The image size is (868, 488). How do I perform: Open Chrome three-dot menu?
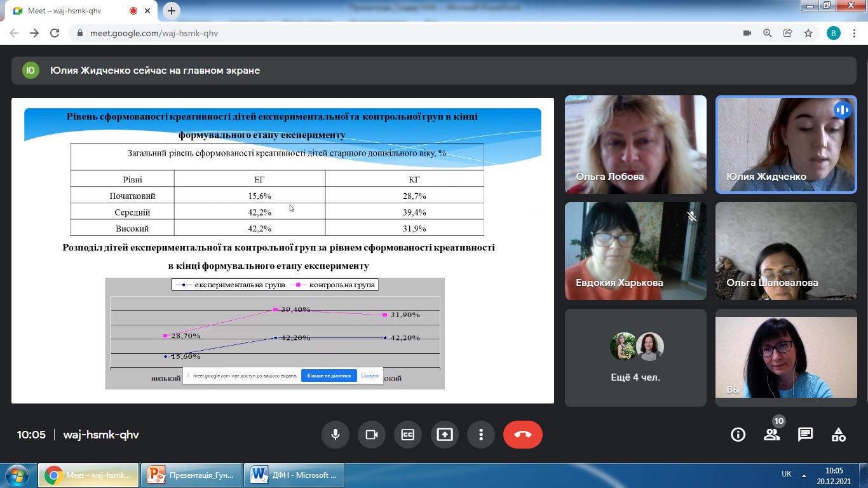(x=854, y=33)
